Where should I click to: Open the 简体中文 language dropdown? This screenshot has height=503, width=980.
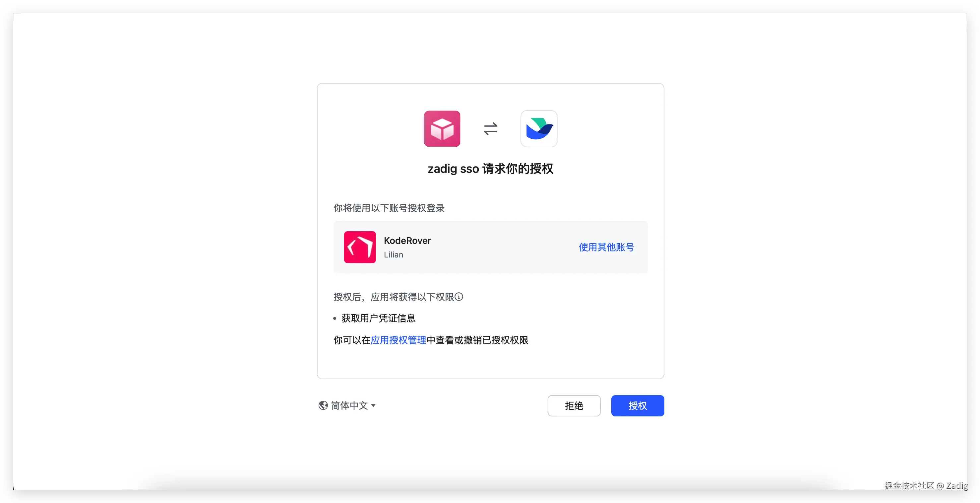point(349,405)
